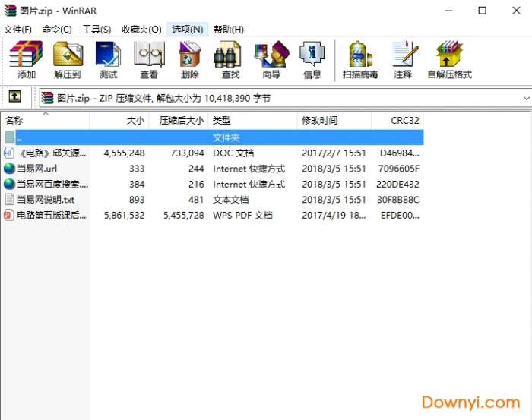This screenshot has width=532, height=420.
Task: Click the 添加 (Add) toolbar icon
Action: pyautogui.click(x=26, y=59)
